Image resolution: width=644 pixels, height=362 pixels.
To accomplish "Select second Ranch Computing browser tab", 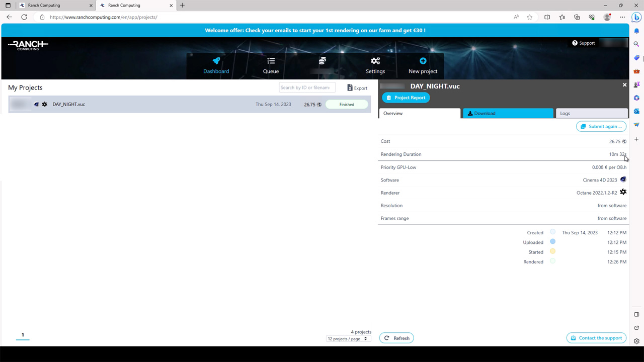I will click(136, 6).
